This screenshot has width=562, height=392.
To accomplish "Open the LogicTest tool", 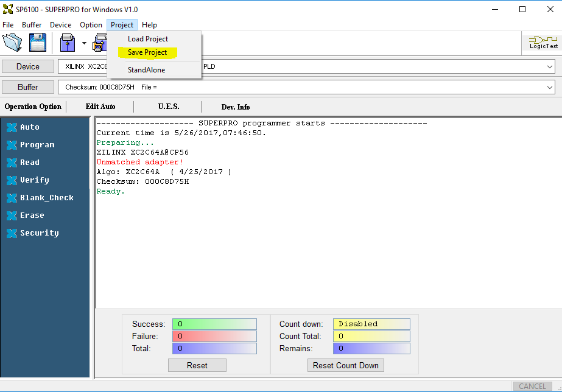I will pos(543,43).
